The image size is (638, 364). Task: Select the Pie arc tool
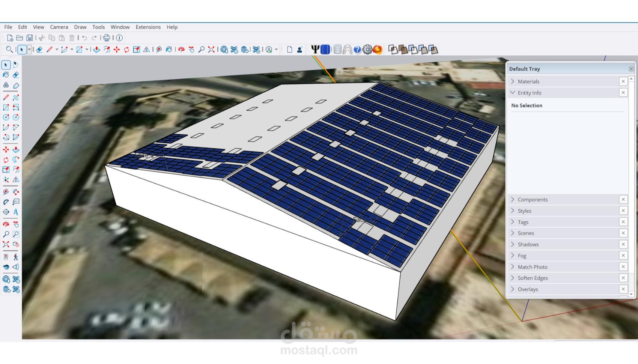[16, 137]
